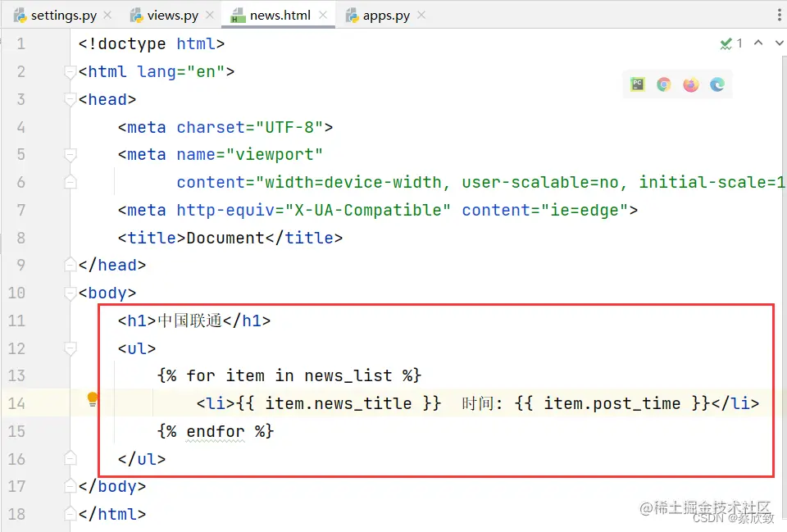Click the 时间 label text on line 14

477,403
